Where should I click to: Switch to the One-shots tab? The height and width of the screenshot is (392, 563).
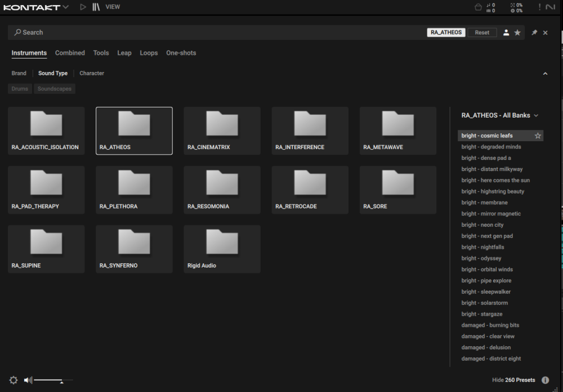coord(181,53)
